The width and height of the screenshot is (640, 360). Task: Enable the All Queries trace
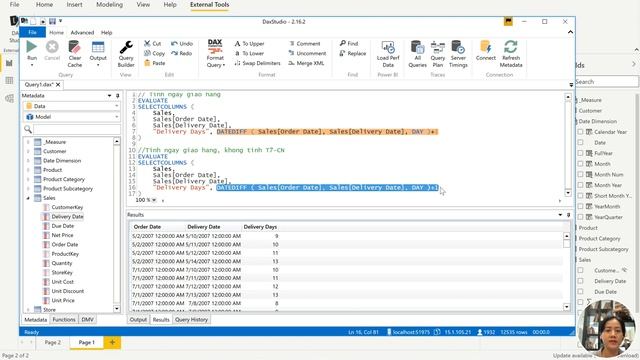click(417, 53)
